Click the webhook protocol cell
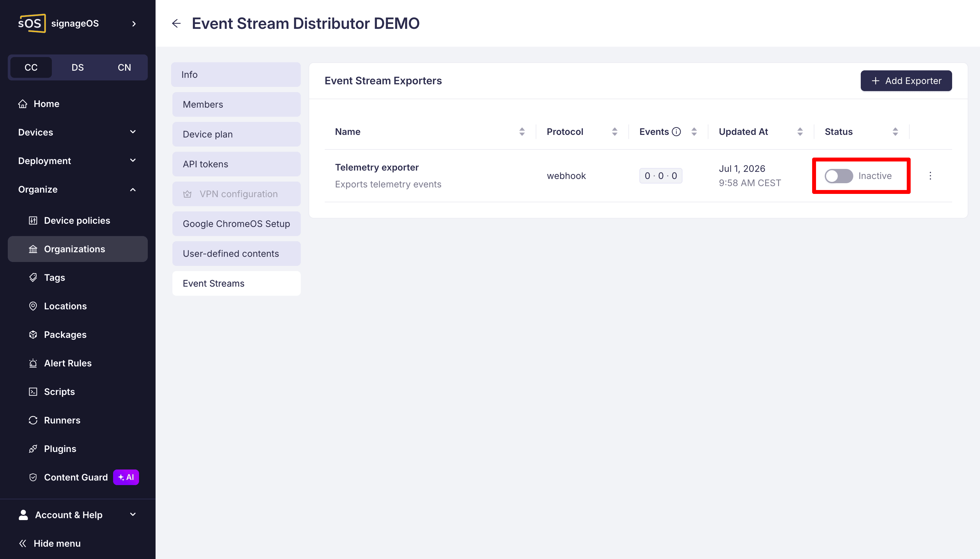This screenshot has width=980, height=559. tap(566, 176)
